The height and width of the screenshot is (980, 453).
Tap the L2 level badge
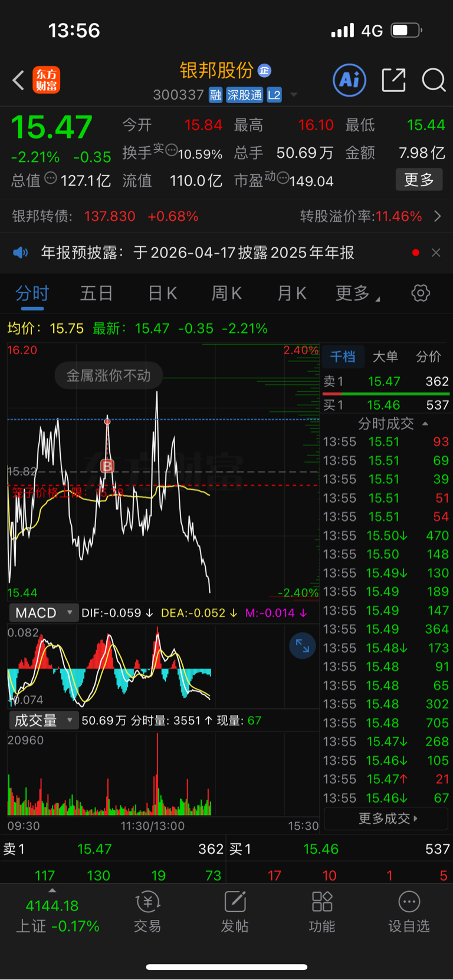274,95
